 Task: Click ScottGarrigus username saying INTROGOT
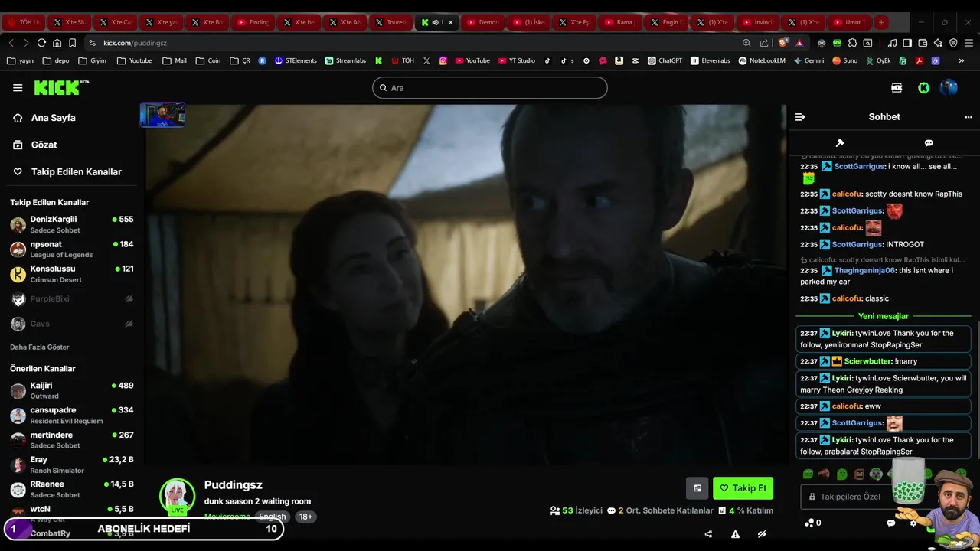[x=857, y=245]
